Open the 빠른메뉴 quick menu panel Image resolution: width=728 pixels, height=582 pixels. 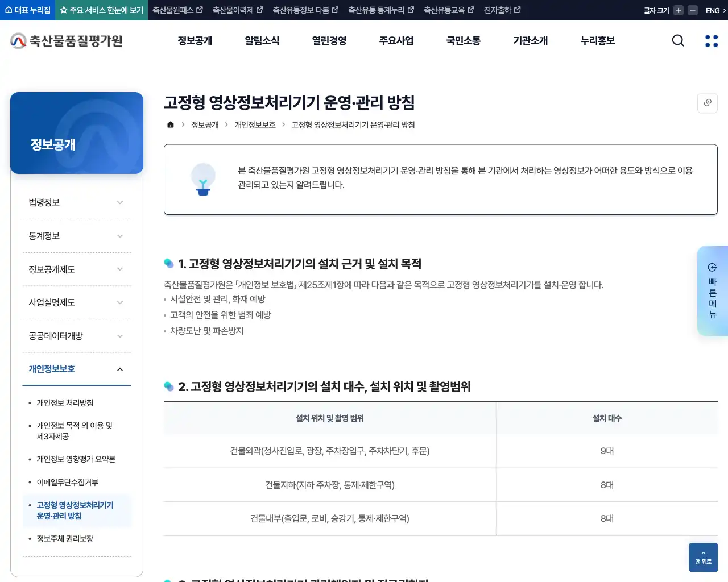(x=713, y=291)
